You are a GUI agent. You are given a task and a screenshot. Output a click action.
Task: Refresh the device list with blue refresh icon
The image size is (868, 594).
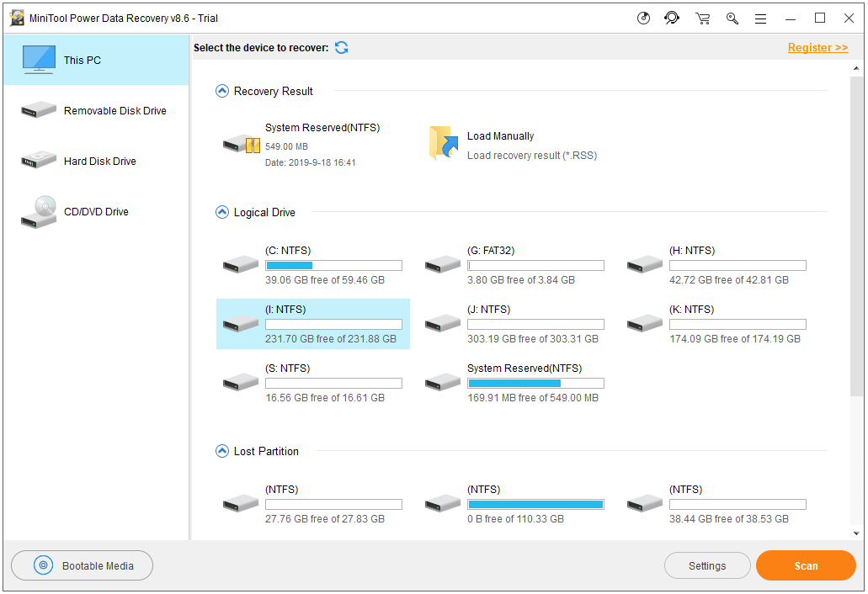pos(341,48)
